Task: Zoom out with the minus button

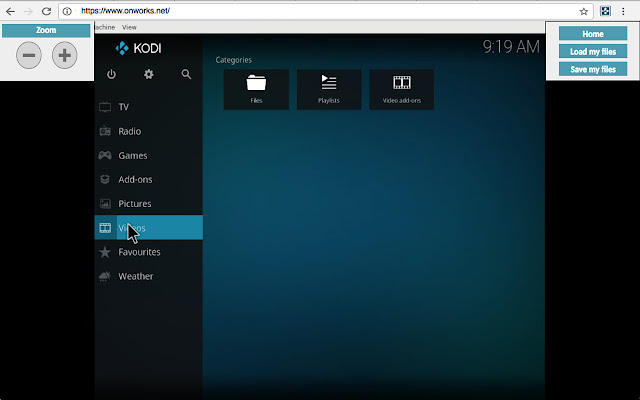Action: (29, 55)
